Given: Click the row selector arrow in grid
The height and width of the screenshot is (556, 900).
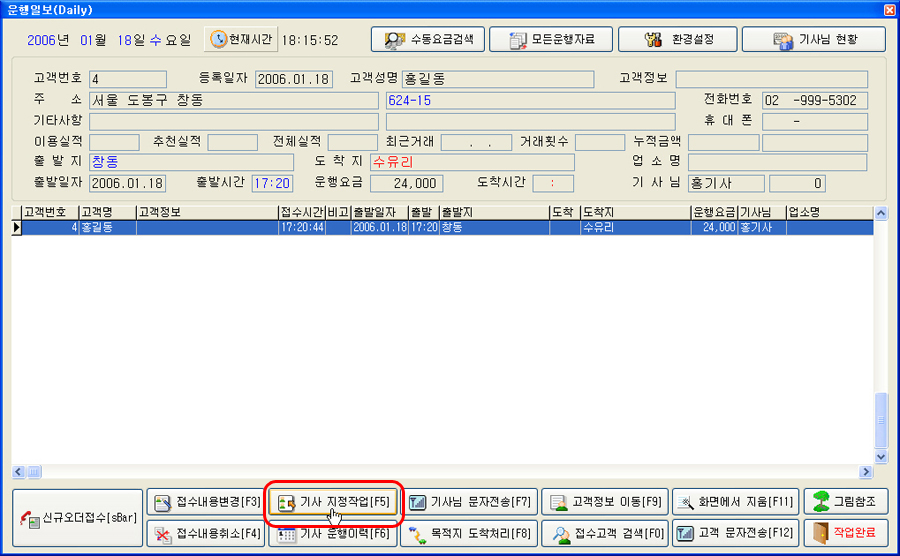Looking at the screenshot, I should click(16, 227).
